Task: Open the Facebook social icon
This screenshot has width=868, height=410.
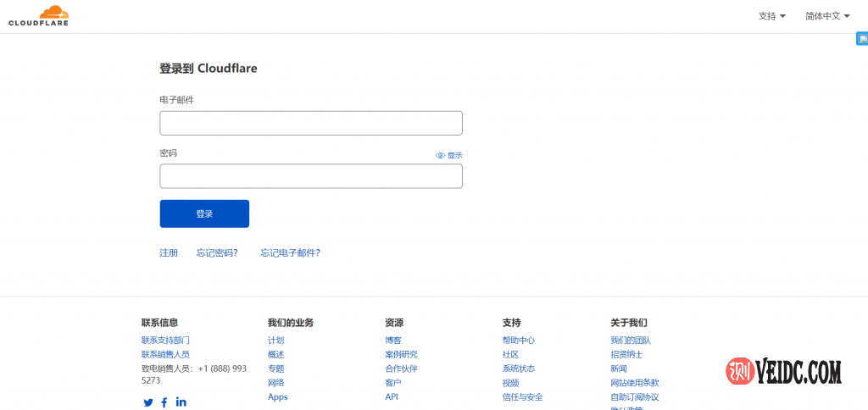Action: pyautogui.click(x=164, y=403)
